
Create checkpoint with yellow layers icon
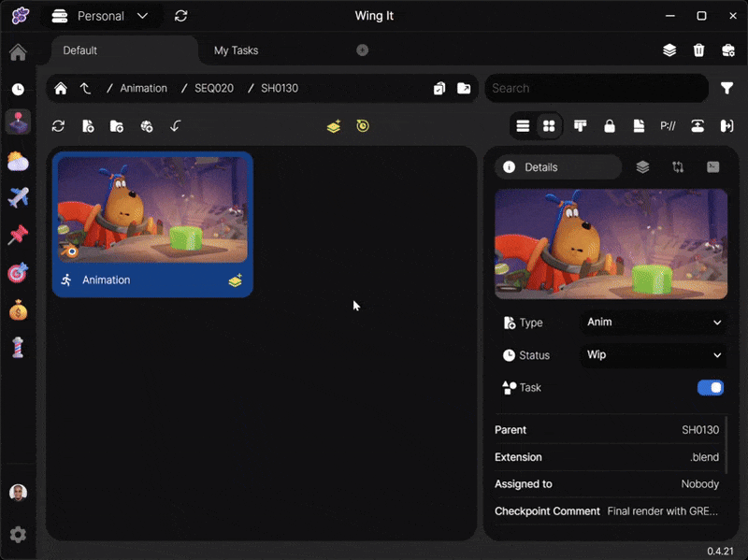click(334, 126)
